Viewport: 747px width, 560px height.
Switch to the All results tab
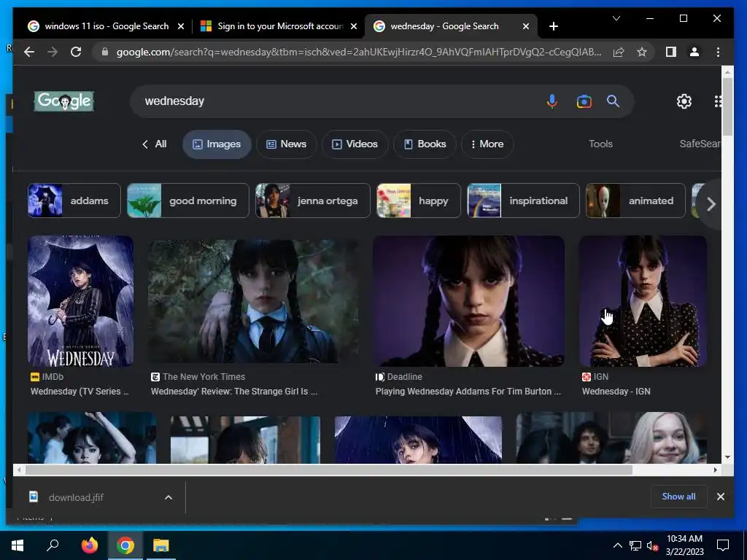tap(155, 144)
